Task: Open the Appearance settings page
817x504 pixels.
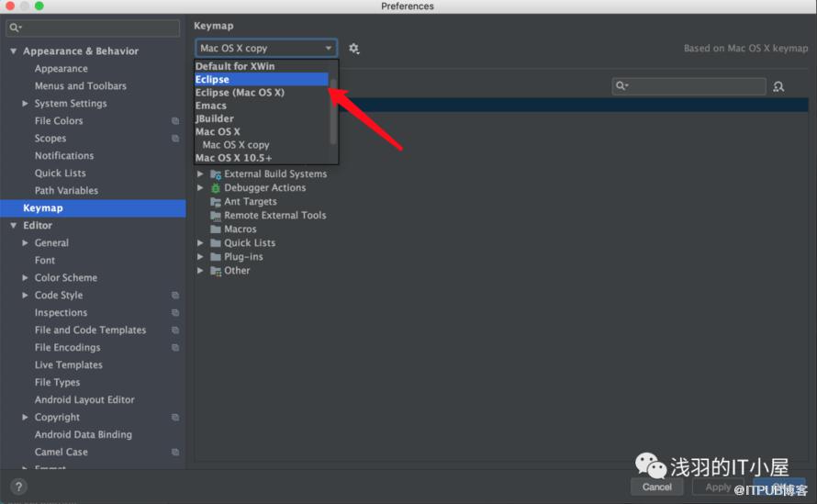Action: click(x=61, y=69)
